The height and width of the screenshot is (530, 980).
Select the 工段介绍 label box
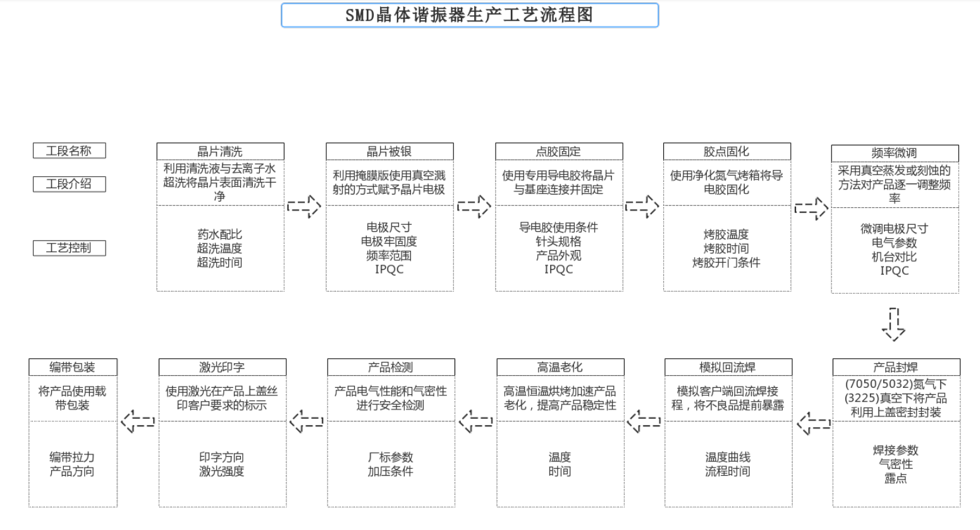69,184
